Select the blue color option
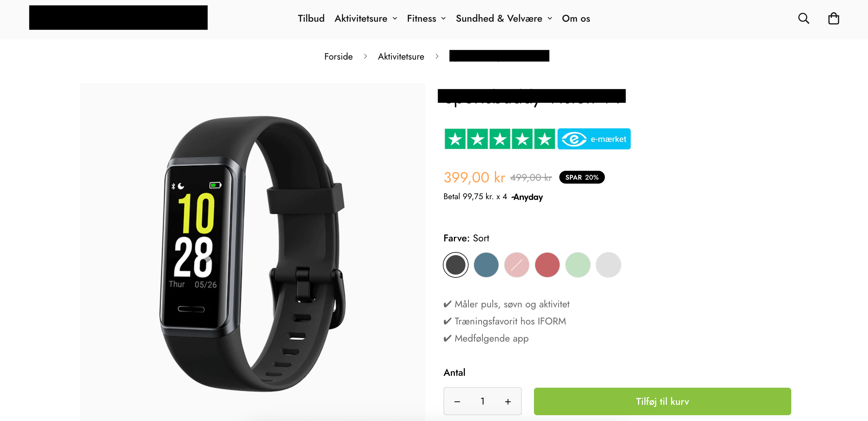The height and width of the screenshot is (421, 868). 486,265
